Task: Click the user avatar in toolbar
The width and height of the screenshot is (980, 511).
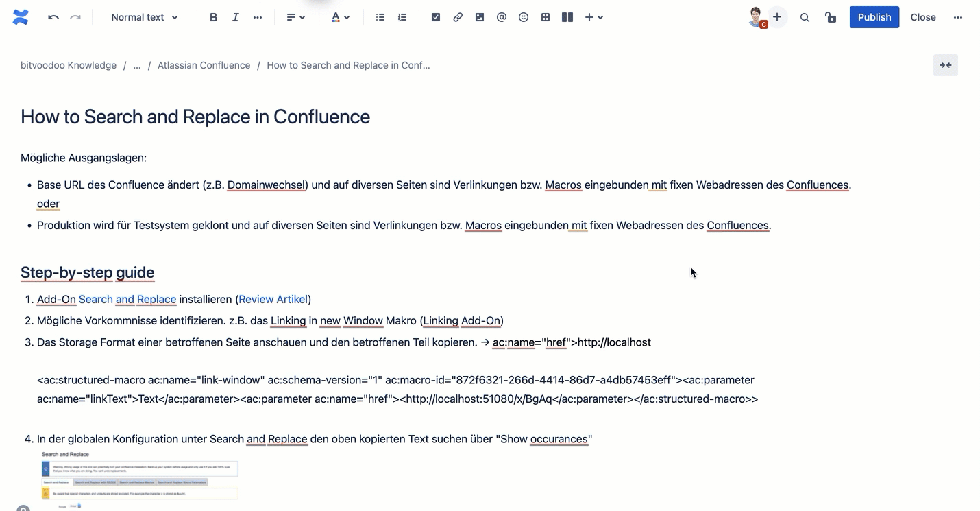Action: [x=756, y=17]
